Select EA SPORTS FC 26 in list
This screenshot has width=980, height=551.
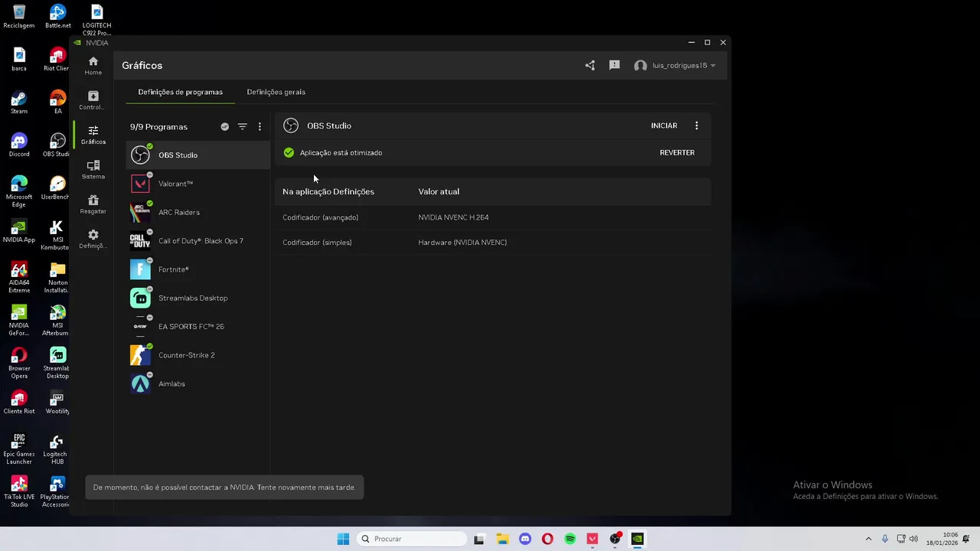coord(198,327)
